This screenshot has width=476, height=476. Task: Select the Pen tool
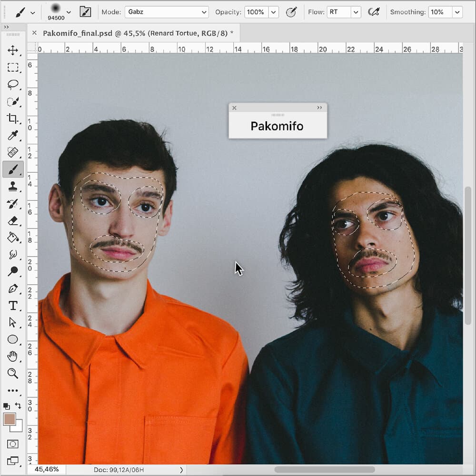coord(13,288)
